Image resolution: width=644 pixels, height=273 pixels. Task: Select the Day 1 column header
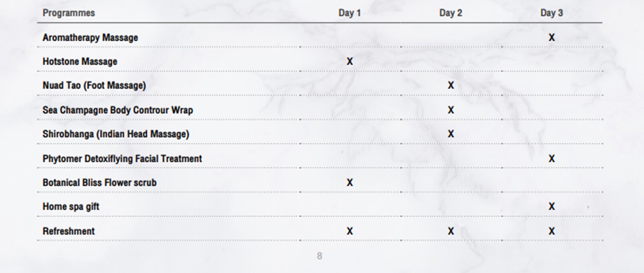tap(349, 13)
